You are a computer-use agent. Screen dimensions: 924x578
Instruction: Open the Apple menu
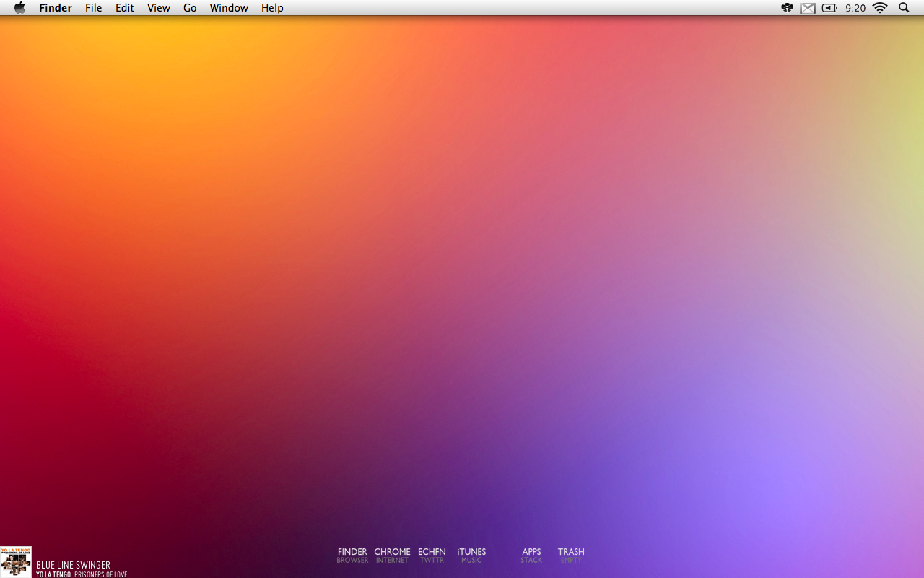coord(19,8)
